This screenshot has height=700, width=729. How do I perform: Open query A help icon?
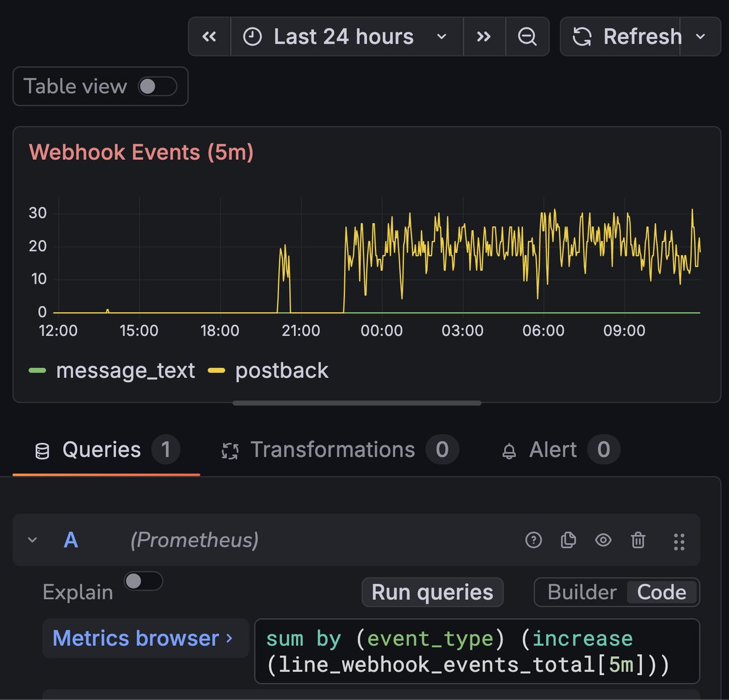533,540
